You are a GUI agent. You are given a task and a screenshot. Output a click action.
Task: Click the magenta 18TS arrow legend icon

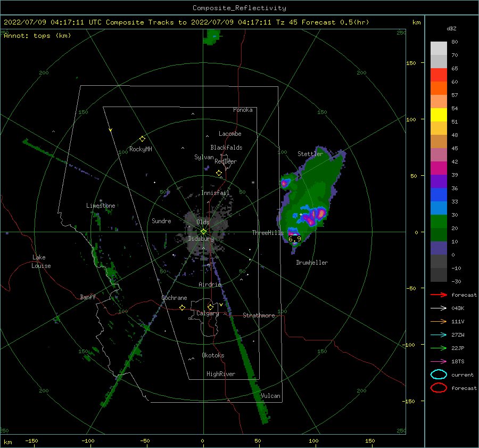[x=439, y=362]
